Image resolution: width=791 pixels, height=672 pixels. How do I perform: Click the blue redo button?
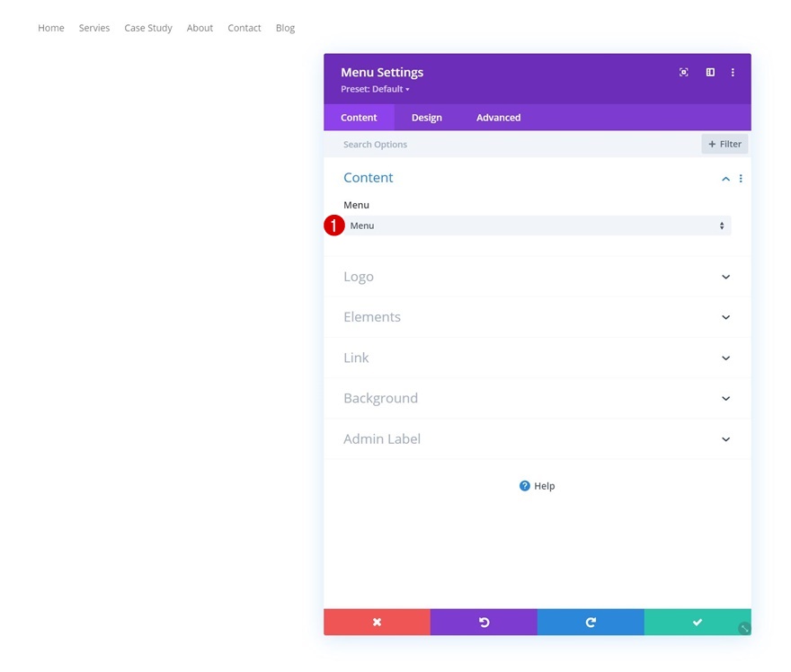[x=591, y=622]
